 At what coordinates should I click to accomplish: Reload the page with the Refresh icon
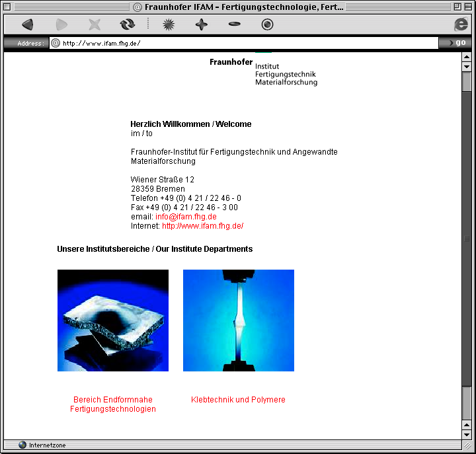(x=127, y=24)
